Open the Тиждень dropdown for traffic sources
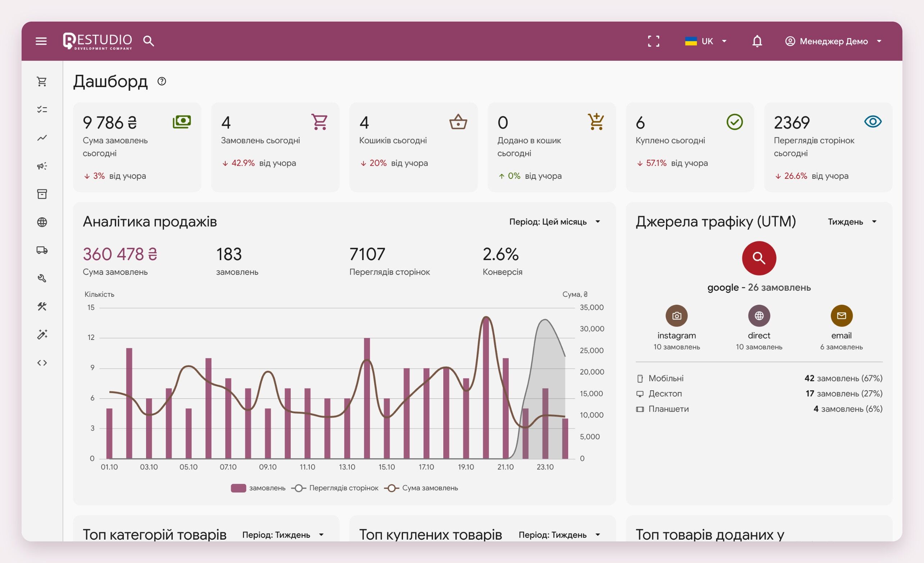 [852, 222]
